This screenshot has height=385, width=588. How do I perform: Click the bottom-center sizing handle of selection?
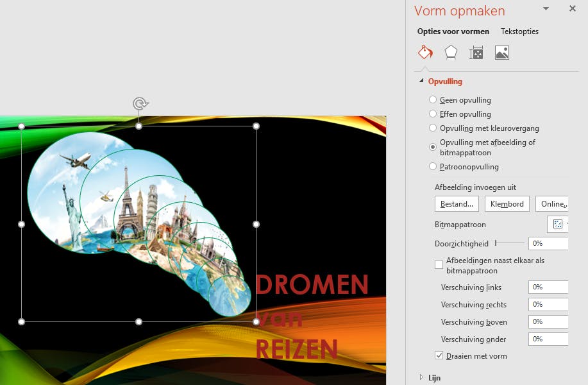tap(139, 321)
